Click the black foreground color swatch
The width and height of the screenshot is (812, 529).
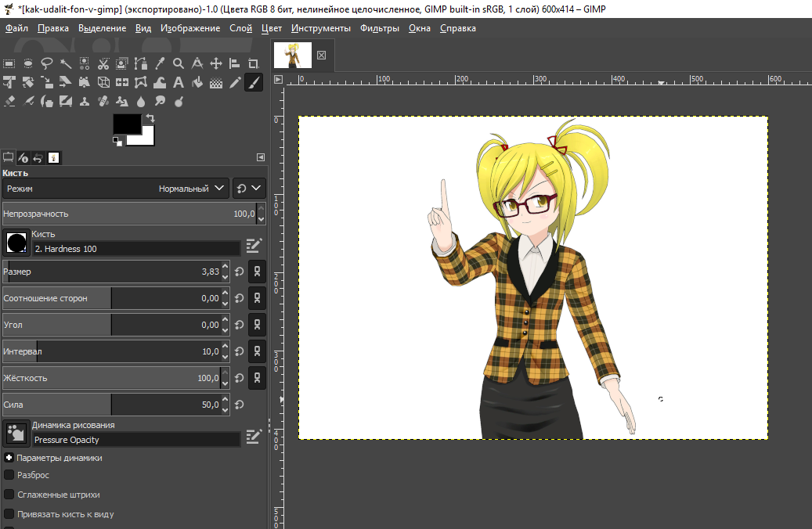point(127,124)
